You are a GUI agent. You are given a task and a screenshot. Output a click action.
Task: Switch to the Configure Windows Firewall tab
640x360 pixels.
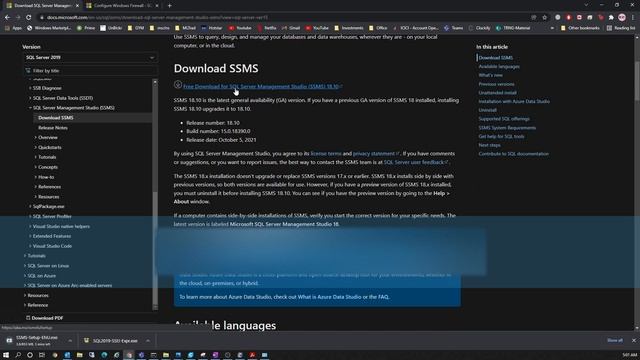point(122,6)
